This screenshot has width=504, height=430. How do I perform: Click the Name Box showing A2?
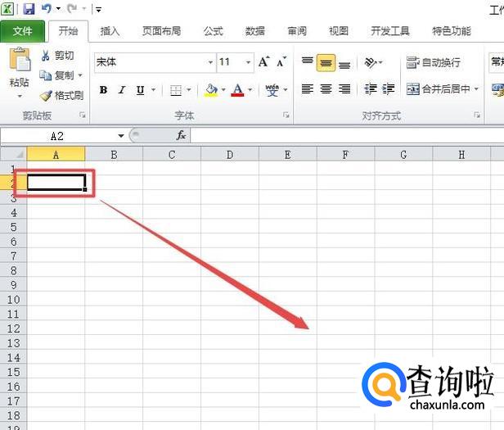[x=58, y=136]
